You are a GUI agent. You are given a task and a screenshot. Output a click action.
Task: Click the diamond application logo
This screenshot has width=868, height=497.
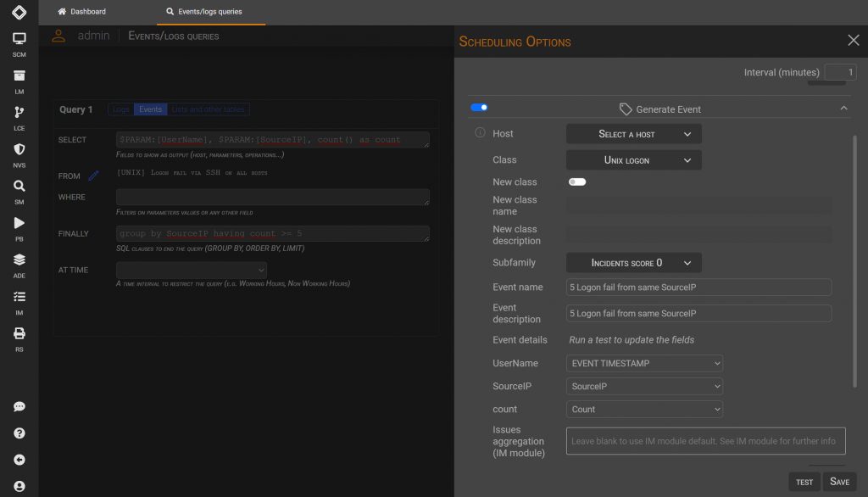tap(19, 12)
